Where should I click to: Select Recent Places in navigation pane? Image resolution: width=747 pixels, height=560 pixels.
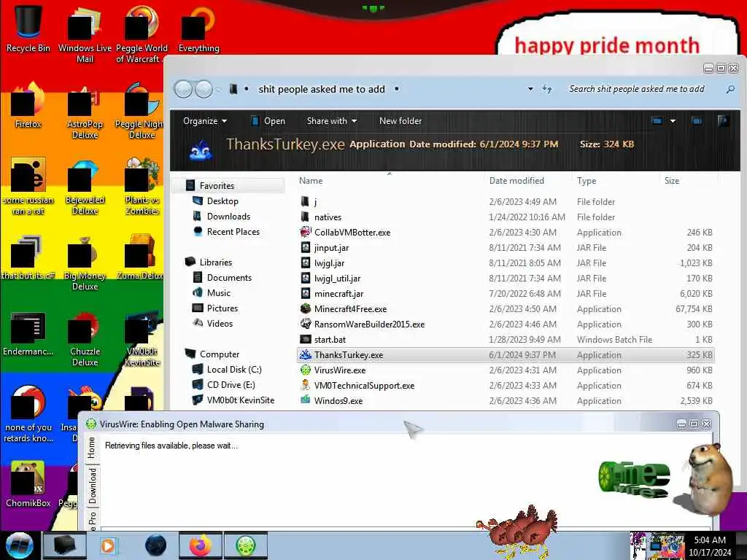click(226, 231)
